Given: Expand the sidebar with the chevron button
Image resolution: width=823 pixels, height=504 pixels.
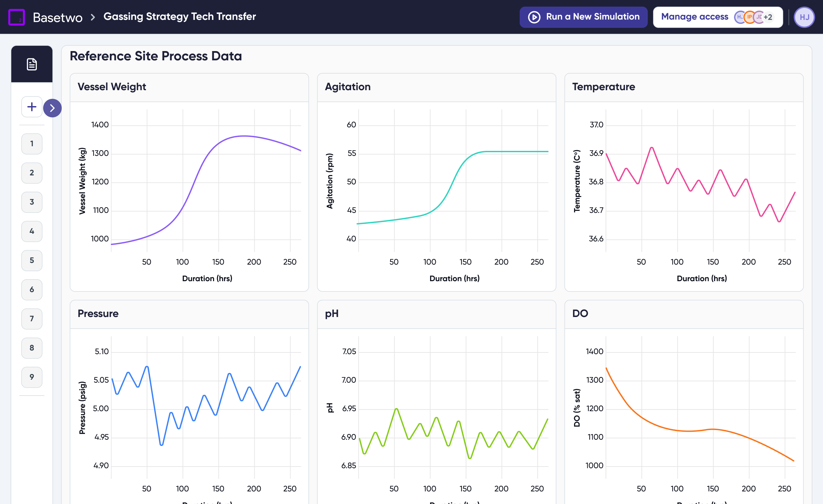Looking at the screenshot, I should (x=52, y=108).
